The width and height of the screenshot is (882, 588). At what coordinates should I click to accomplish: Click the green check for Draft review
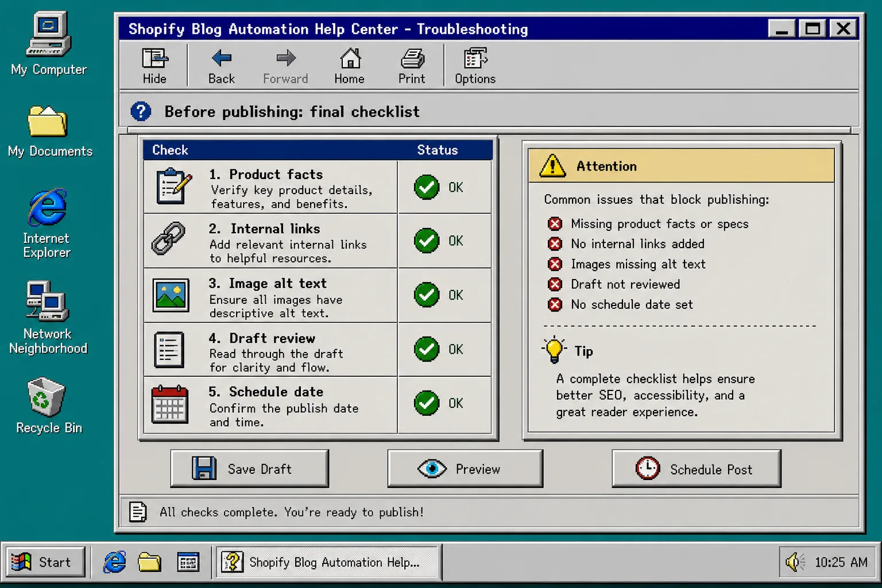coord(427,349)
